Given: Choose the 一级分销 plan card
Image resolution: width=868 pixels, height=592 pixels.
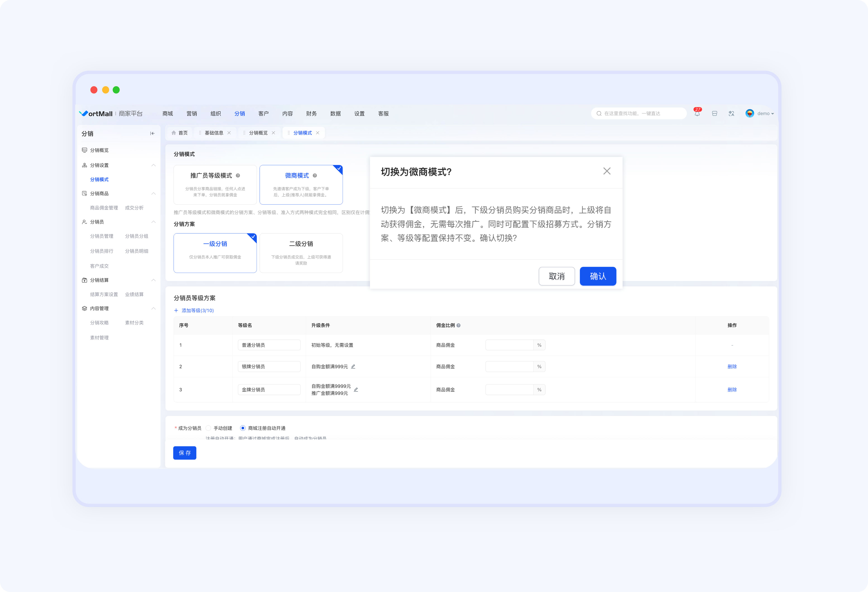Looking at the screenshot, I should tap(215, 253).
